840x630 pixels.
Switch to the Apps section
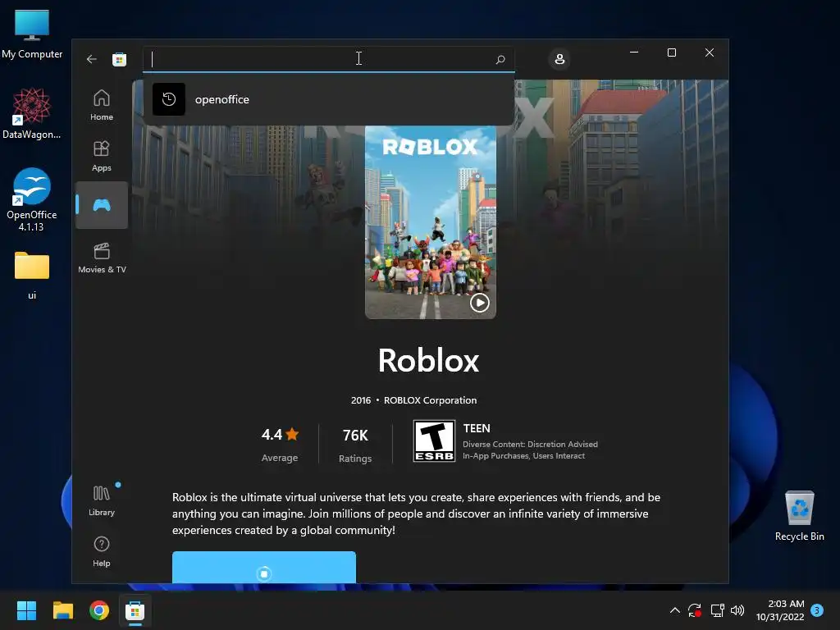coord(102,156)
